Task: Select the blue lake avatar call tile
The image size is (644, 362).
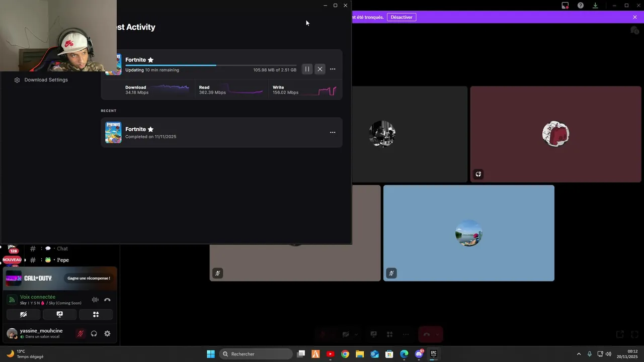Action: point(469,233)
